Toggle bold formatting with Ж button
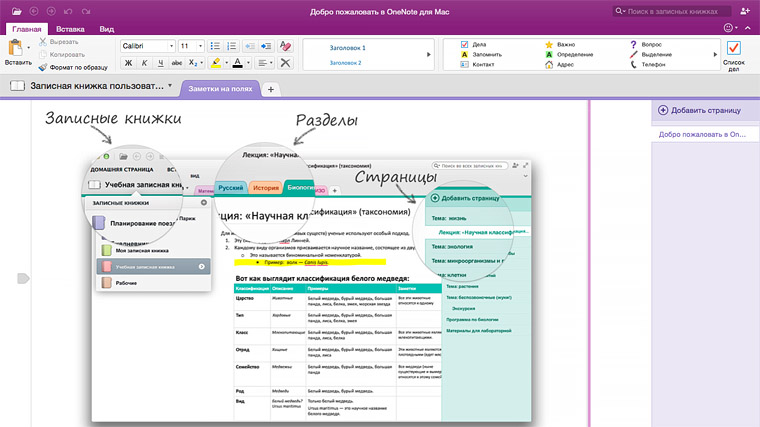 (x=128, y=63)
